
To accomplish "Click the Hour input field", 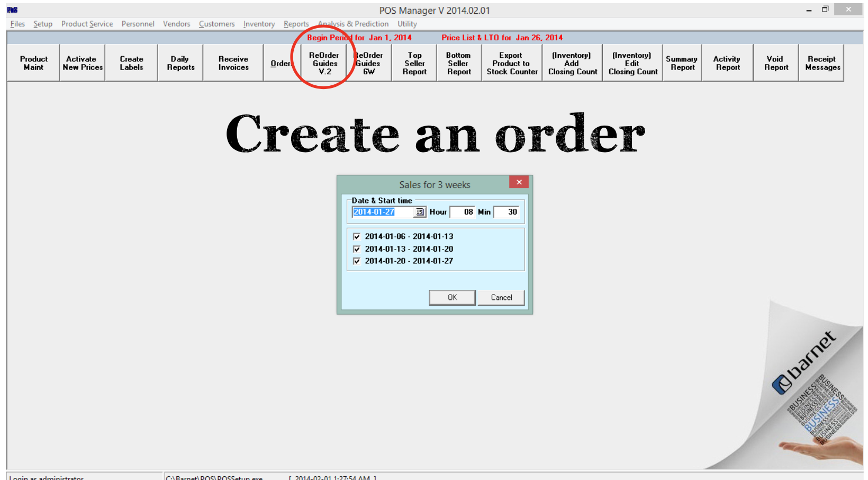I will coord(462,212).
